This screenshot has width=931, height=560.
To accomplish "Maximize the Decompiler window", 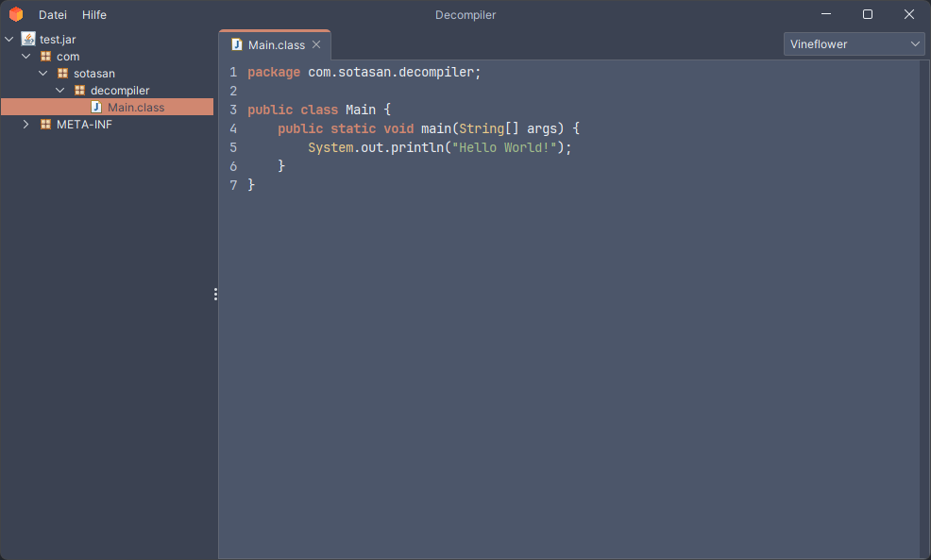I will coord(868,14).
